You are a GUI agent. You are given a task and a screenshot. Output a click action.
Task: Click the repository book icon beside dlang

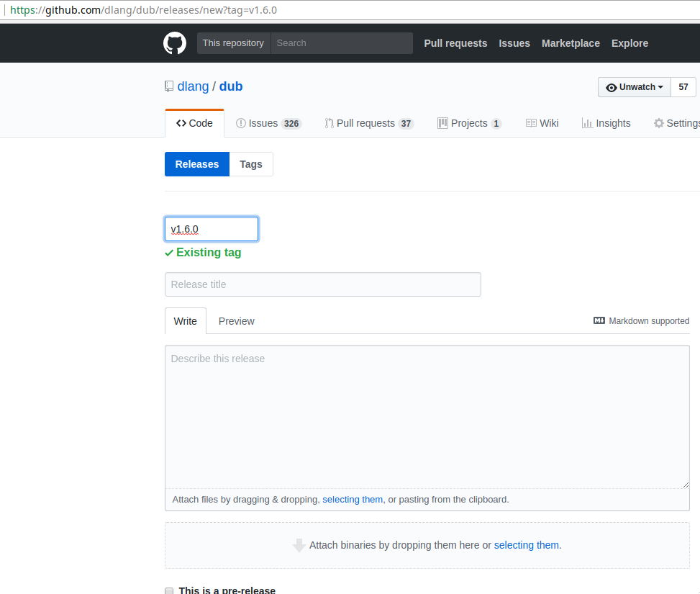click(168, 86)
